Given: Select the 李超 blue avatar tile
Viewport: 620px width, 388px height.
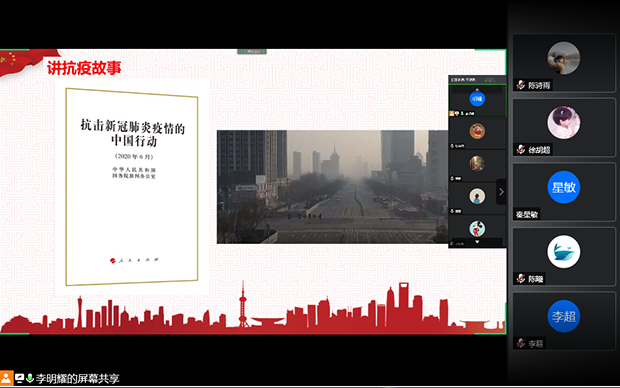Looking at the screenshot, I should click(x=563, y=316).
